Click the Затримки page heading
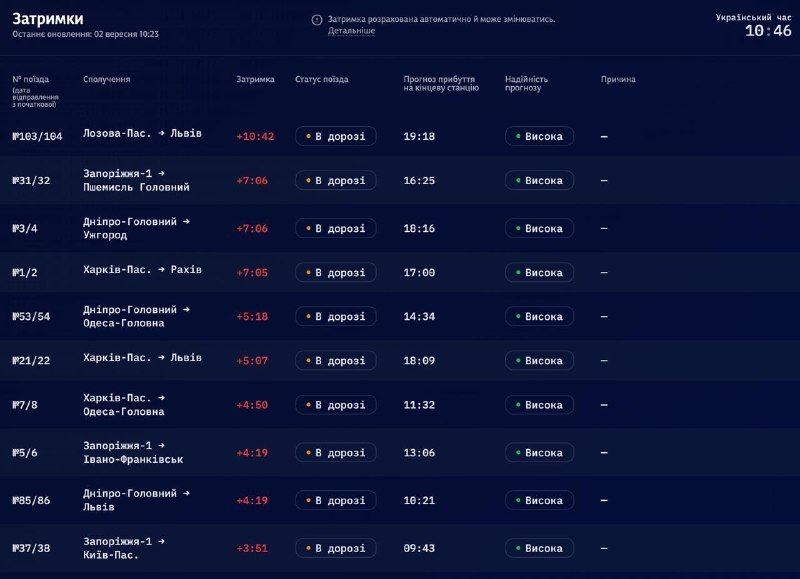Image resolution: width=800 pixels, height=579 pixels. click(48, 18)
